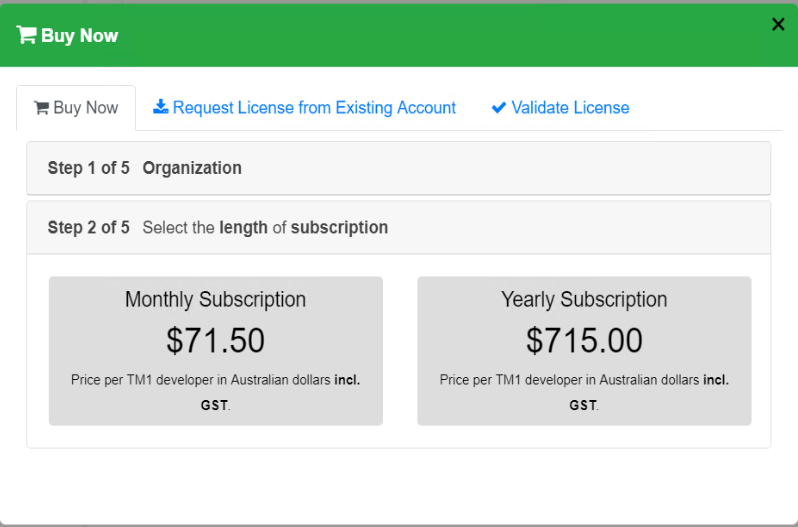Click the Organization label in Step 1
Image resolution: width=798 pixels, height=527 pixels.
pos(192,168)
